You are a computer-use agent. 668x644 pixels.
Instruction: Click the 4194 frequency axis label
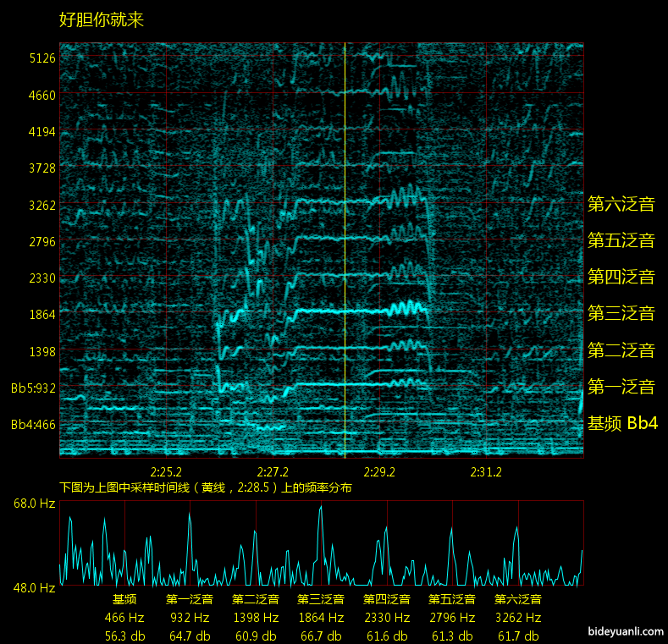(41, 132)
